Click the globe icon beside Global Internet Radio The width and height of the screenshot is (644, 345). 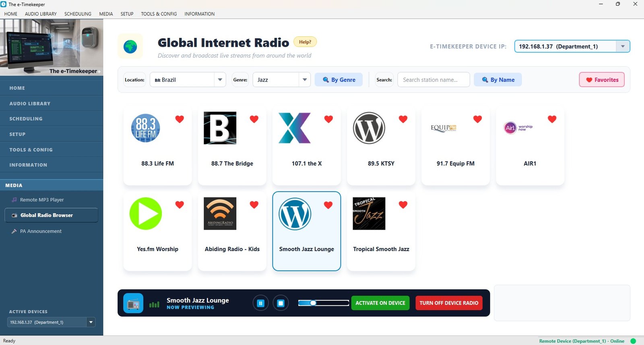tap(130, 46)
